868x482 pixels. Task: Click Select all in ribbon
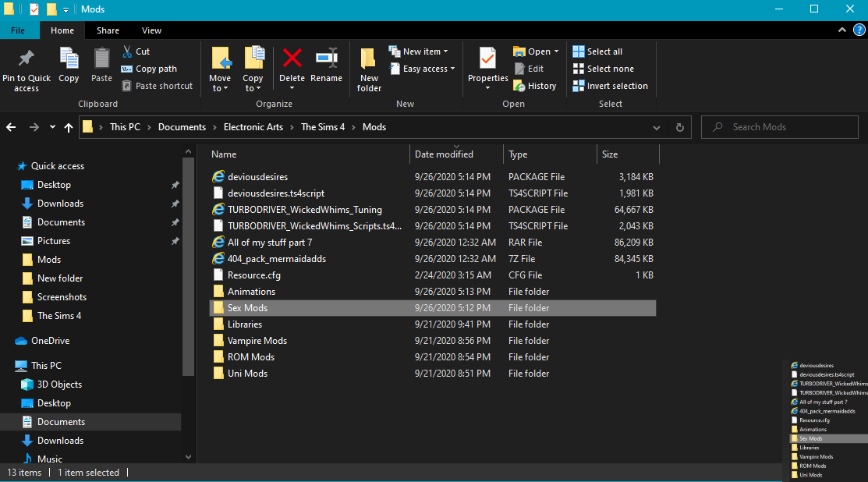[x=604, y=51]
